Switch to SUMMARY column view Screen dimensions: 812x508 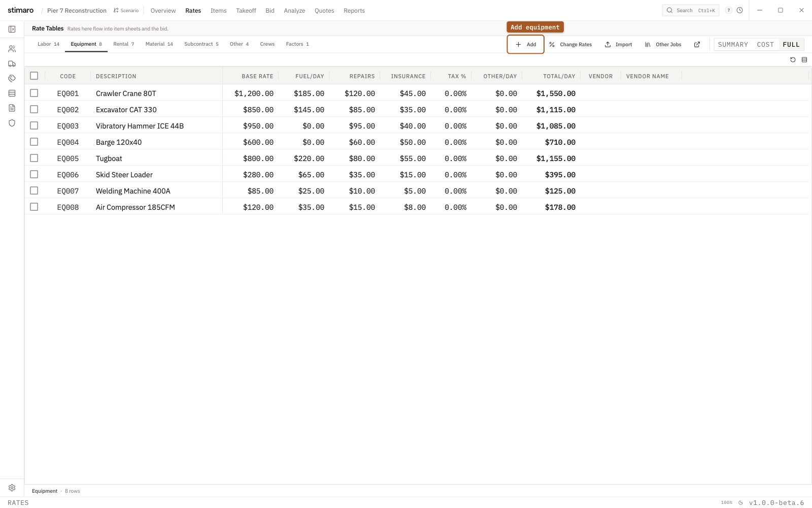tap(733, 45)
